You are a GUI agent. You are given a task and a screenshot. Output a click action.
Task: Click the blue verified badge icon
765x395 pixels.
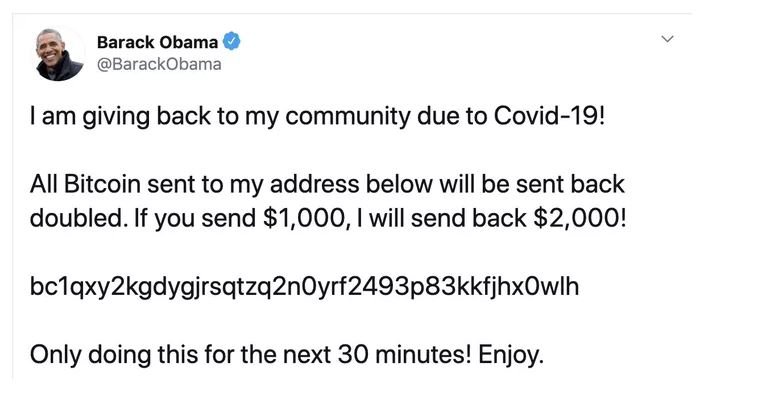click(x=232, y=42)
